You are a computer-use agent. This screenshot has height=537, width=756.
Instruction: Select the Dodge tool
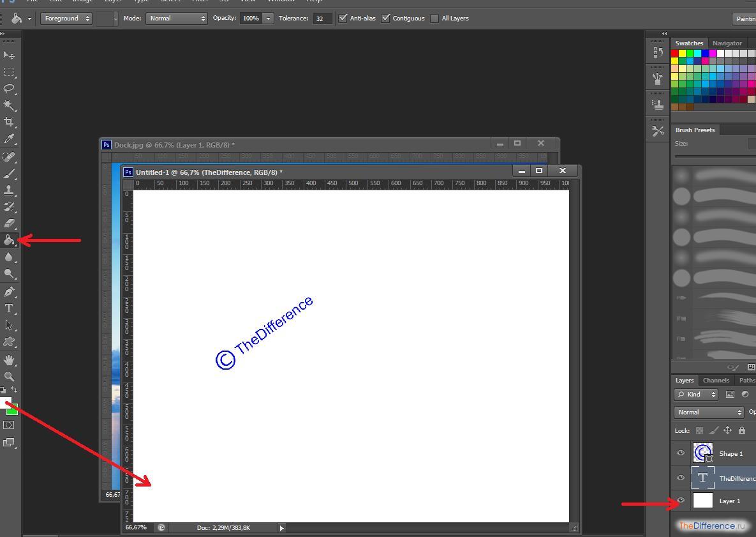coord(9,273)
